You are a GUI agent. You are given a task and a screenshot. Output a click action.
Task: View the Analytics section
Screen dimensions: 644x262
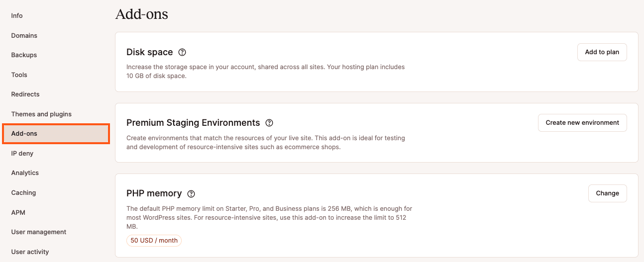(25, 173)
